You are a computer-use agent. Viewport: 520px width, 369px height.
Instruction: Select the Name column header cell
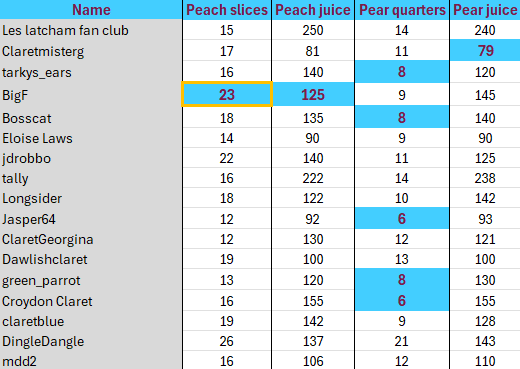[x=91, y=10]
